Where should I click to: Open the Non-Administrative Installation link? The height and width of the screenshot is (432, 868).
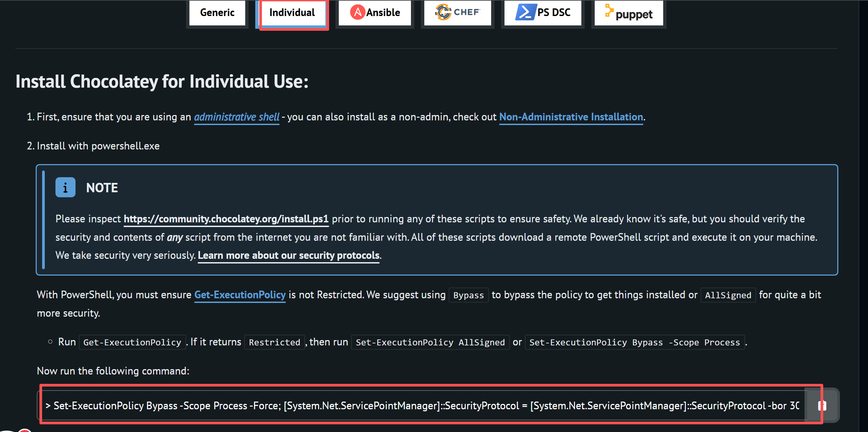pyautogui.click(x=571, y=117)
